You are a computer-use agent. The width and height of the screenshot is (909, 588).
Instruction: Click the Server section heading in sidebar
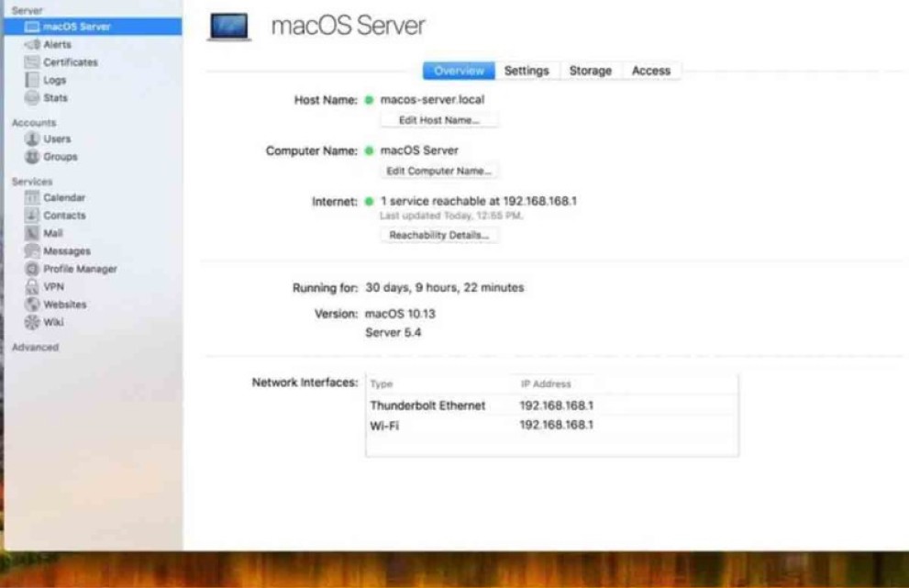pyautogui.click(x=27, y=10)
